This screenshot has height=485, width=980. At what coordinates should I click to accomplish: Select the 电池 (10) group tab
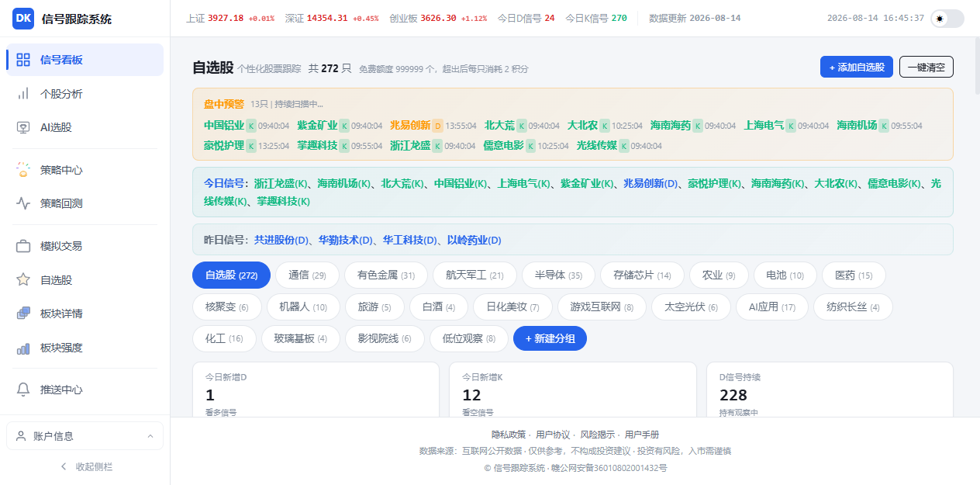coord(785,275)
